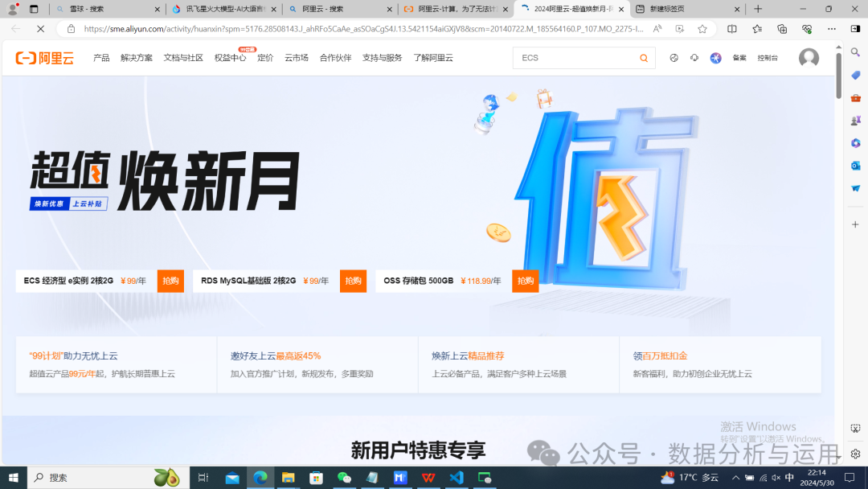868x489 pixels.
Task: Open the 定价 navigation item
Action: 265,58
